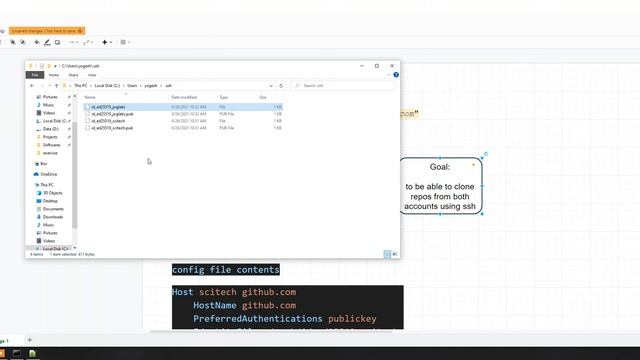
Task: Click 'yogesh' in the address breadcrumb
Action: point(151,86)
